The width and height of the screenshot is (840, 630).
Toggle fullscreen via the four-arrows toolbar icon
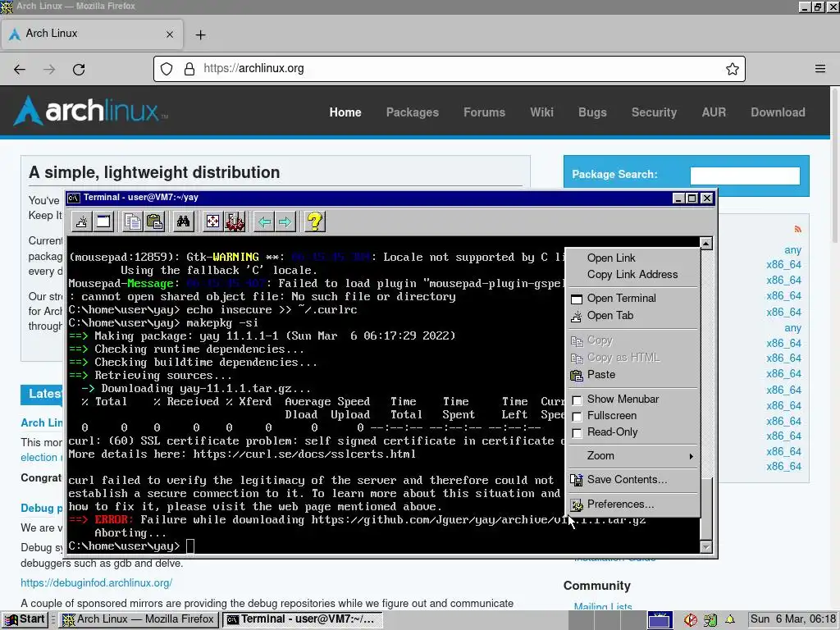point(212,221)
